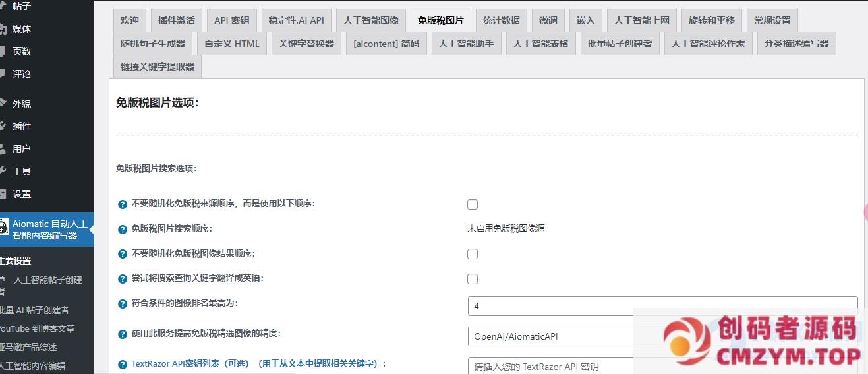The image size is (868, 374).
Task: Switch to the API 密钥 tab
Action: 231,20
